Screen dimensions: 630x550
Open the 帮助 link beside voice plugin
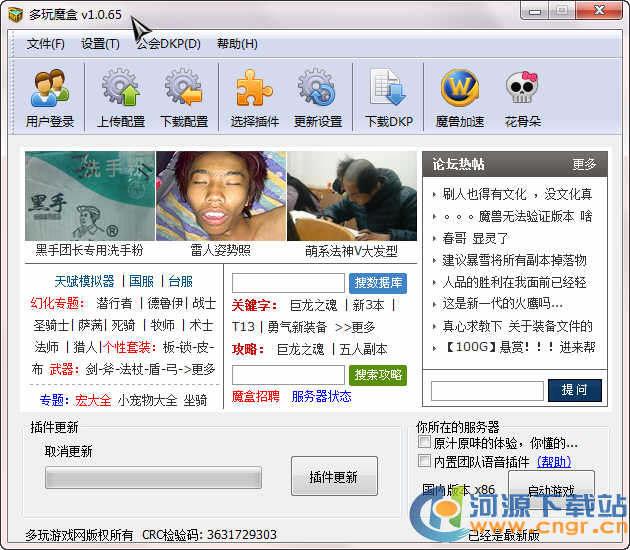(554, 462)
